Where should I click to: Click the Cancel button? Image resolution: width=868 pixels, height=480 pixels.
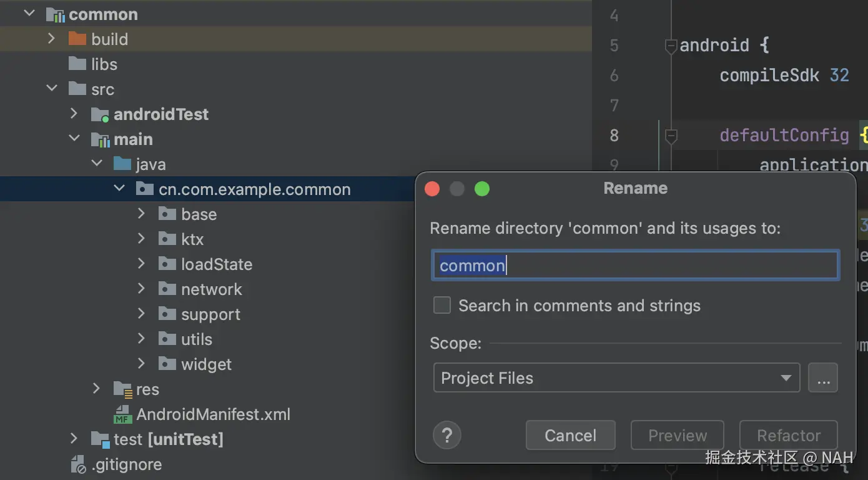570,435
